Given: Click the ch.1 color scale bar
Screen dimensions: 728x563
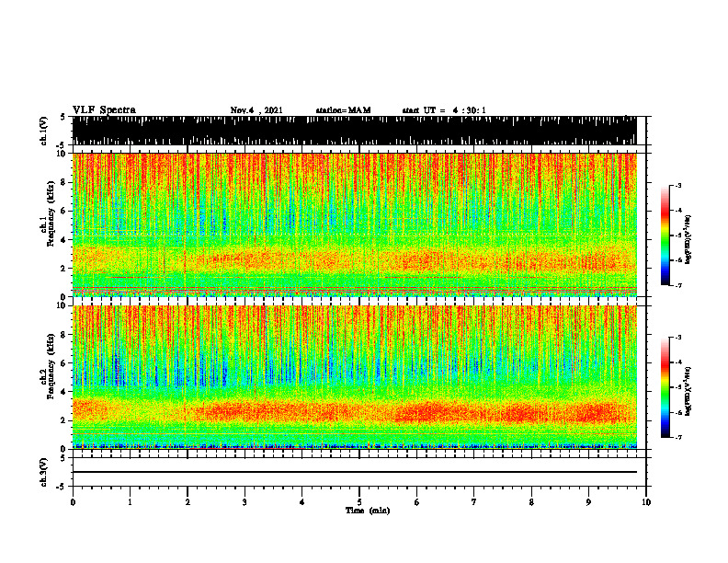Looking at the screenshot, I should (x=665, y=236).
